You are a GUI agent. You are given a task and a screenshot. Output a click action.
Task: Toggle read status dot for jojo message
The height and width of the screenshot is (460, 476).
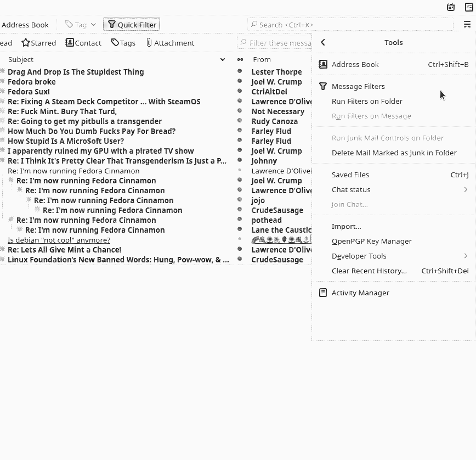pos(240,200)
